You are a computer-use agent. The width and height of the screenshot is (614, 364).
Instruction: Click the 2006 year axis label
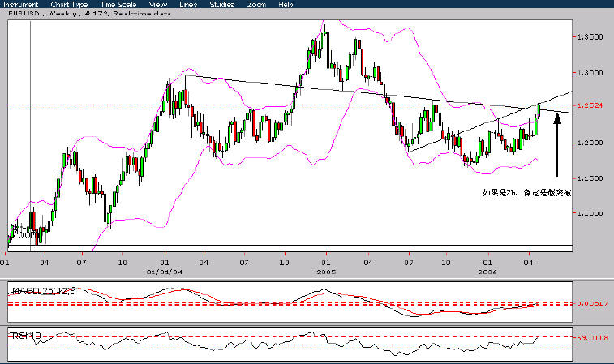point(487,272)
